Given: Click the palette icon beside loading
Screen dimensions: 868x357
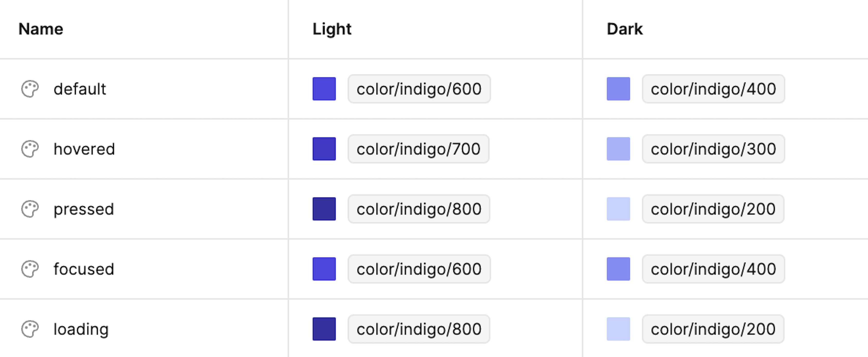Looking at the screenshot, I should point(30,329).
